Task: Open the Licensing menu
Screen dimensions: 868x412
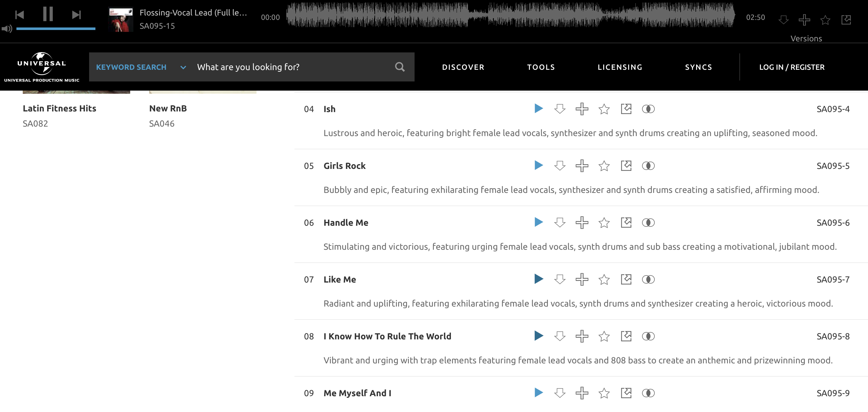Action: (x=620, y=67)
